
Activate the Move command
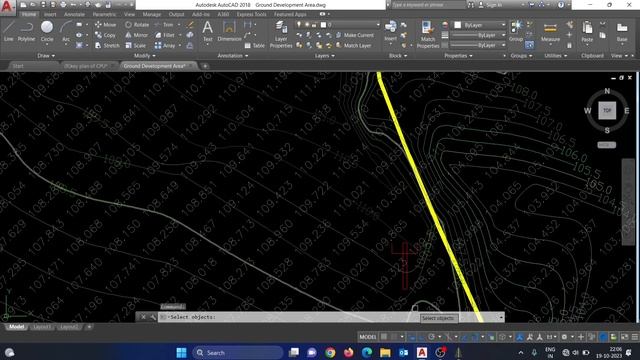click(x=105, y=24)
